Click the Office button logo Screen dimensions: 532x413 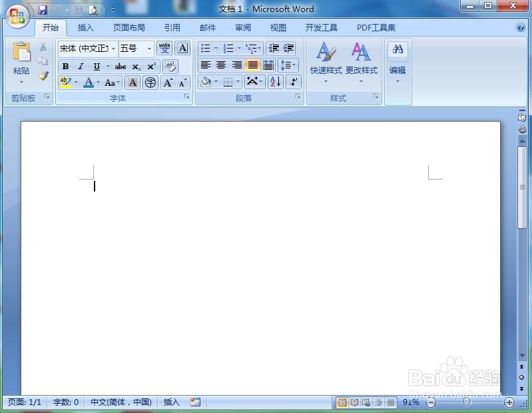[x=17, y=16]
